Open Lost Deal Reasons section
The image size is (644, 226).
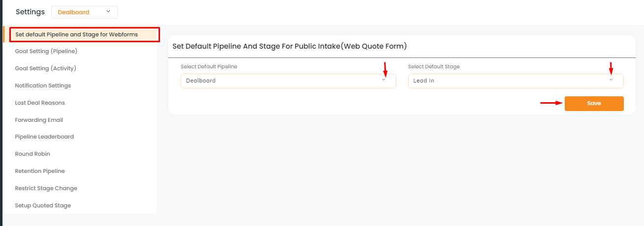click(x=40, y=103)
